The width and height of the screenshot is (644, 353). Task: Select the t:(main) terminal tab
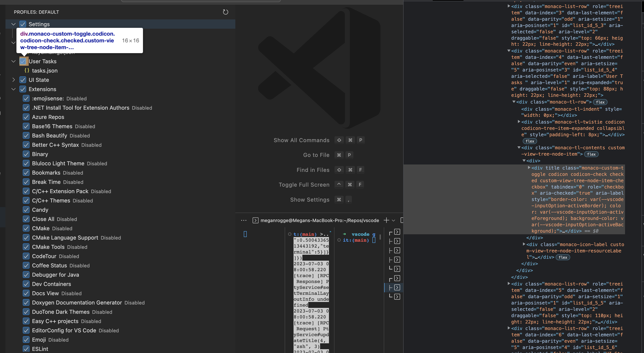pyautogui.click(x=305, y=234)
